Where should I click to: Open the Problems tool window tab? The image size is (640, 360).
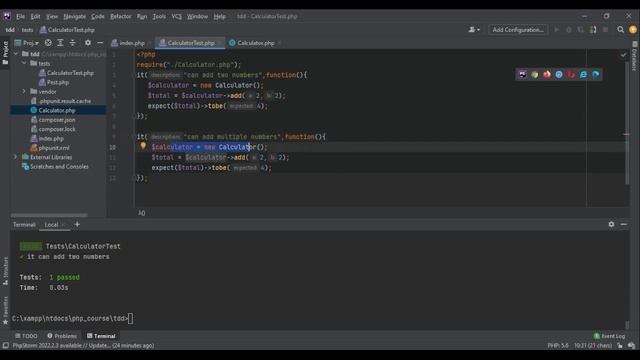click(x=62, y=336)
